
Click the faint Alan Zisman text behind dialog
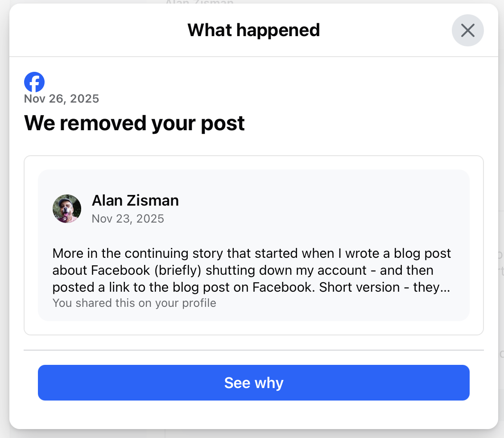click(x=199, y=2)
